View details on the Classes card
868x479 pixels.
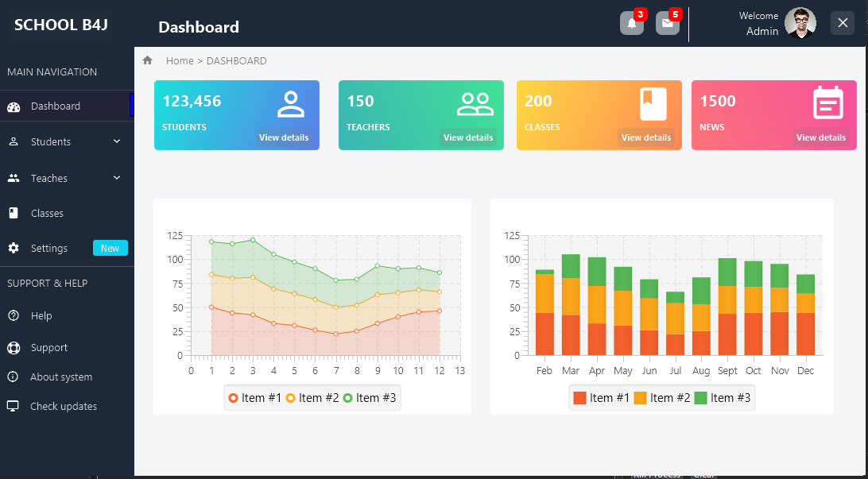[646, 137]
